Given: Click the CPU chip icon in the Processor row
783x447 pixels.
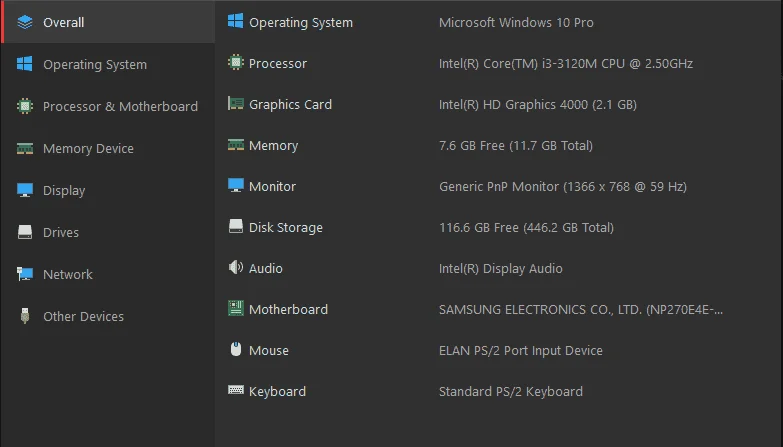Looking at the screenshot, I should pyautogui.click(x=236, y=62).
